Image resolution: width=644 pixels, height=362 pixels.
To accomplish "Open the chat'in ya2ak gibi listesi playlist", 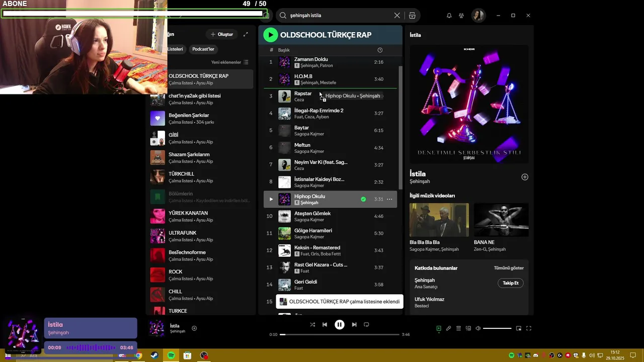I will [x=201, y=99].
